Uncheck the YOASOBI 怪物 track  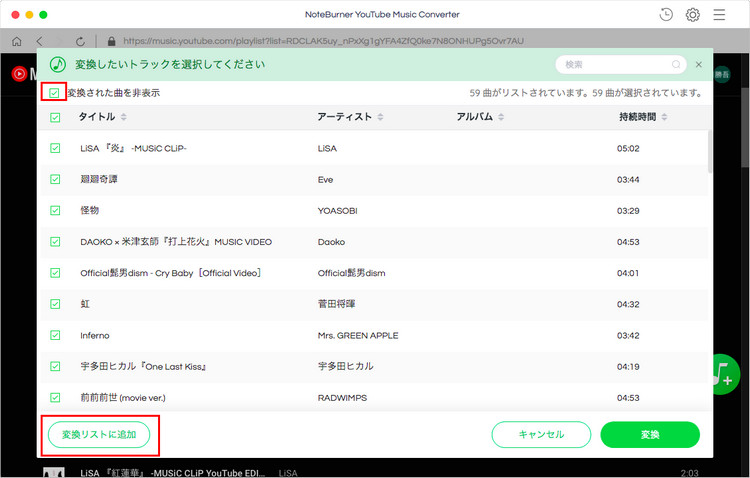coord(55,211)
